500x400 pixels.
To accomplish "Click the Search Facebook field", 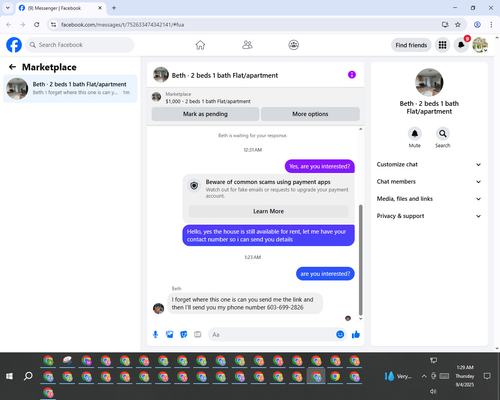I will pyautogui.click(x=80, y=45).
